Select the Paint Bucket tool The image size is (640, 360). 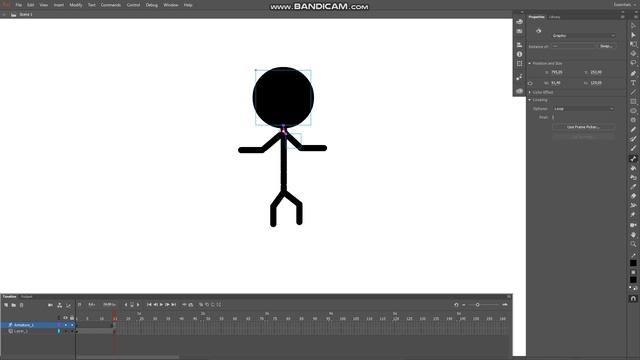tap(633, 168)
